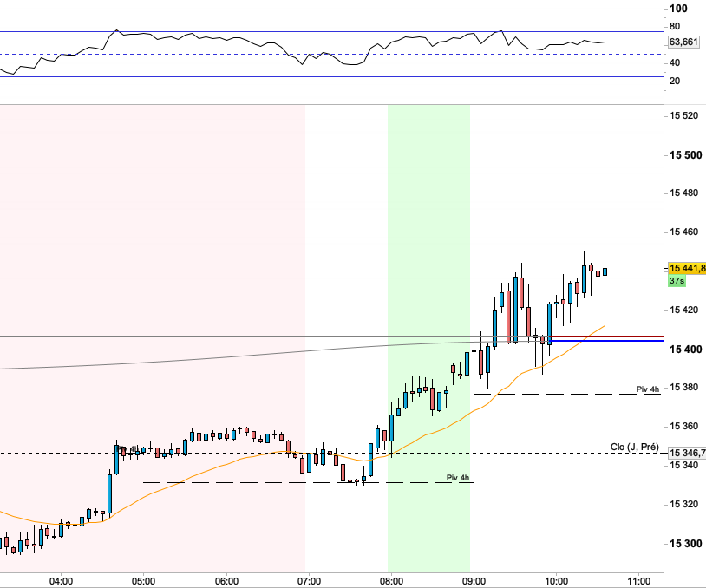The image size is (706, 588).
Task: Click the 15 320 price axis label
Action: tap(684, 504)
